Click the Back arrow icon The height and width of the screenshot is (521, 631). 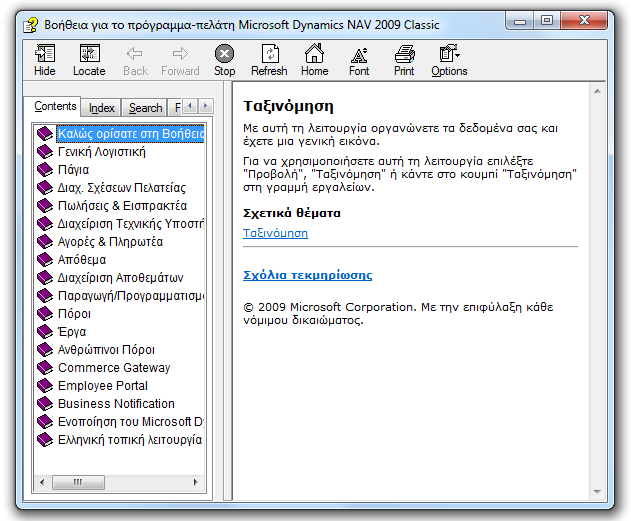click(135, 53)
